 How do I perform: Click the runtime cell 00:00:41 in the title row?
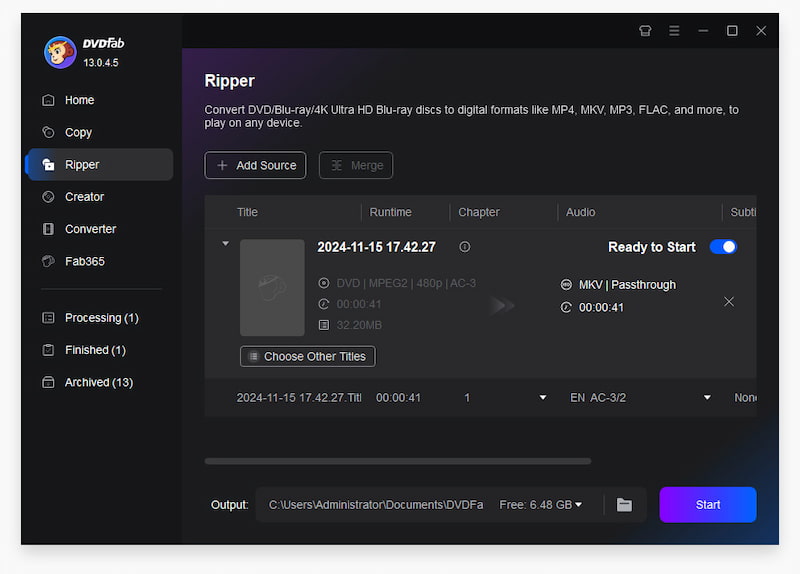(398, 397)
